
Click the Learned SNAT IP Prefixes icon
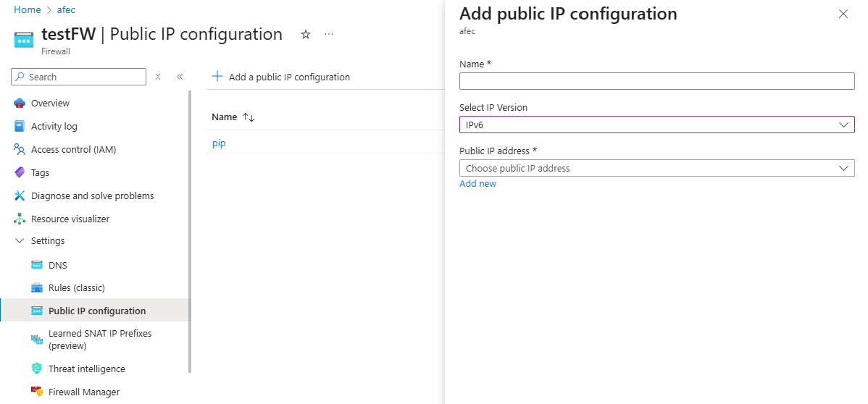pos(37,340)
